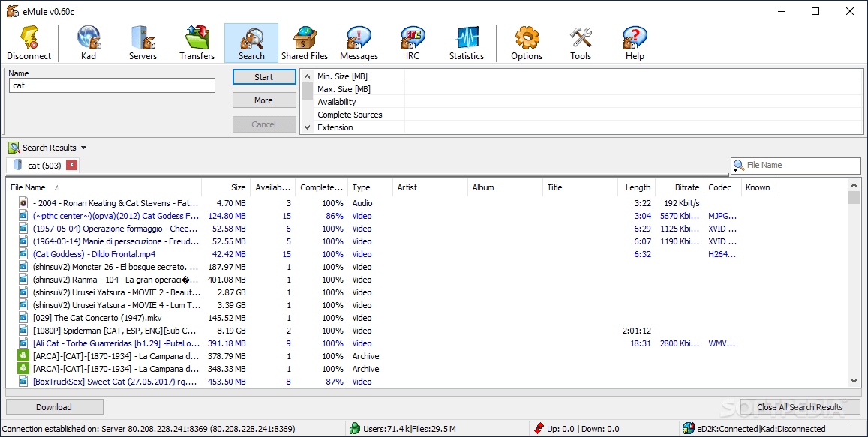
Task: Click the eD2K connection status icon
Action: tap(688, 428)
